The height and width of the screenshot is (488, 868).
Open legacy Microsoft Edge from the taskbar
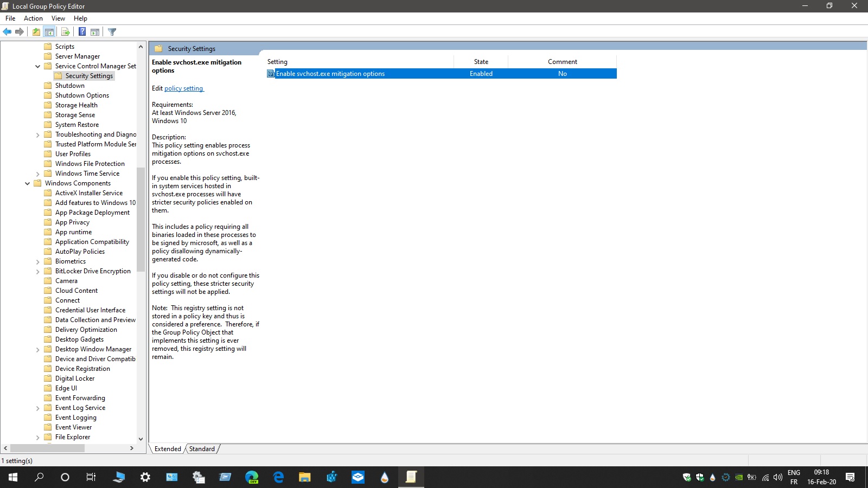tap(278, 477)
